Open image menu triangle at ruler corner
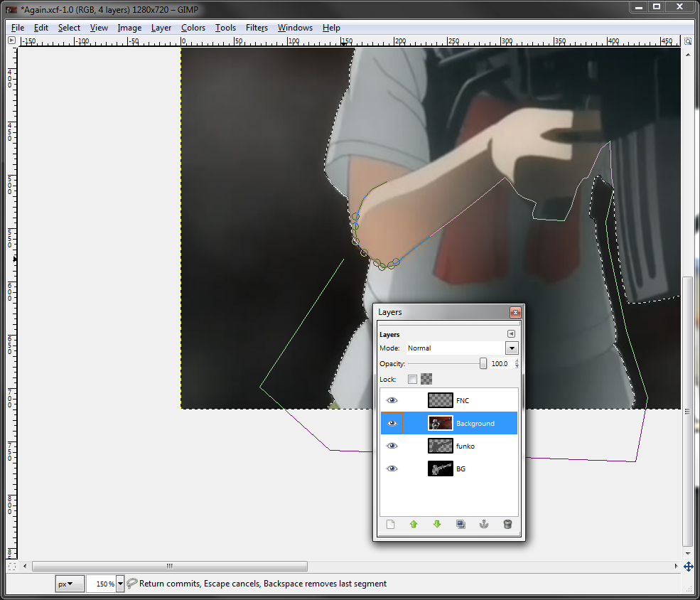The image size is (700, 600). [12, 41]
